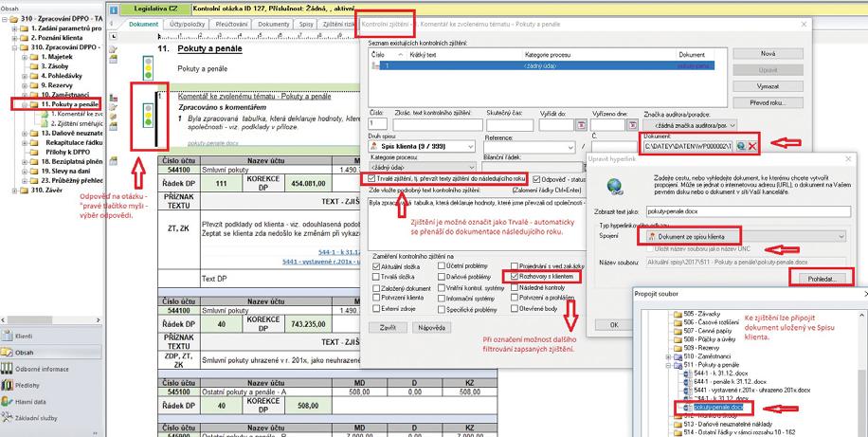
Task: Check Trvalá složka checkbox
Action: click(376, 278)
